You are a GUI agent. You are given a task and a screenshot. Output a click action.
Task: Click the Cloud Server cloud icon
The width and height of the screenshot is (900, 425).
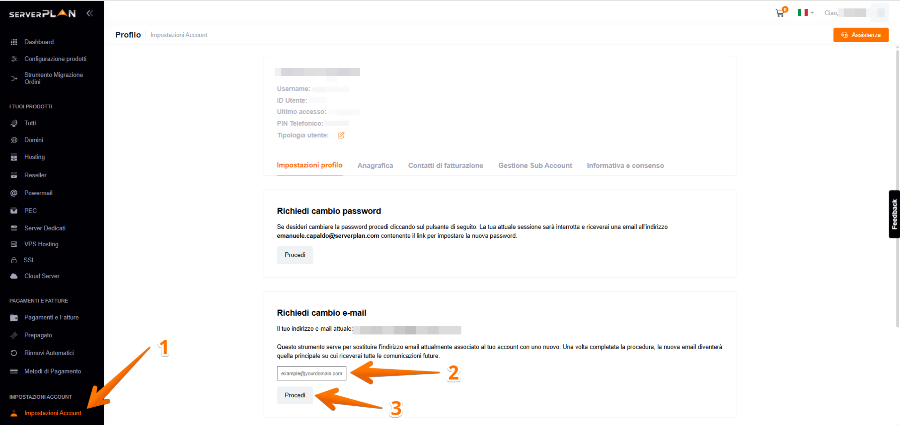tap(14, 276)
